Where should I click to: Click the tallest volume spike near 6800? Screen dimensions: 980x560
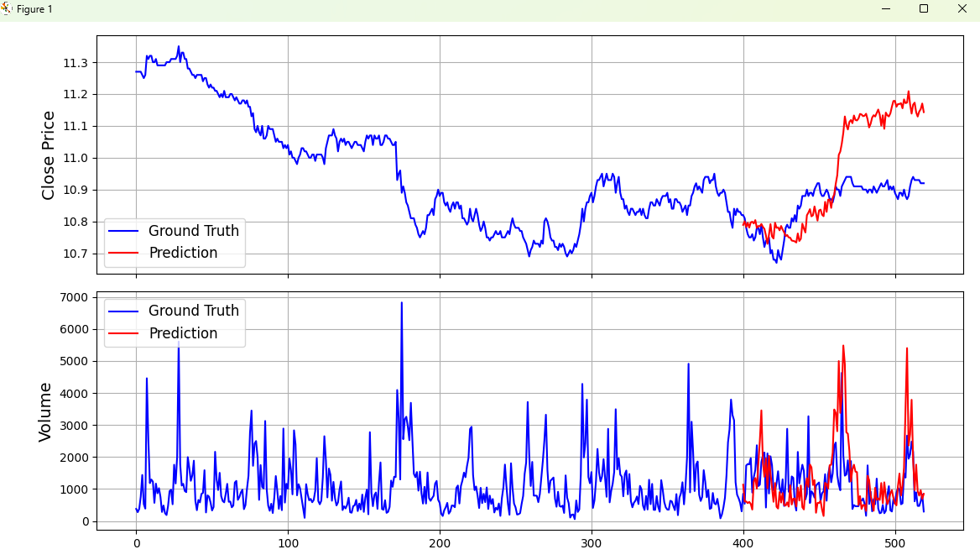pyautogui.click(x=402, y=303)
